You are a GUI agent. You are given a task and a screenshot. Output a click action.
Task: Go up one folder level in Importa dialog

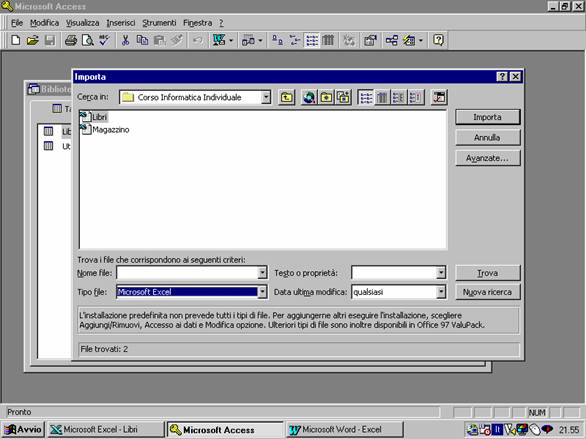(287, 98)
